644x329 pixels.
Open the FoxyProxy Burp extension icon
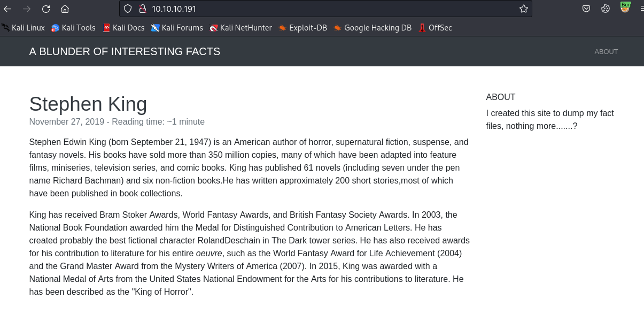(625, 7)
